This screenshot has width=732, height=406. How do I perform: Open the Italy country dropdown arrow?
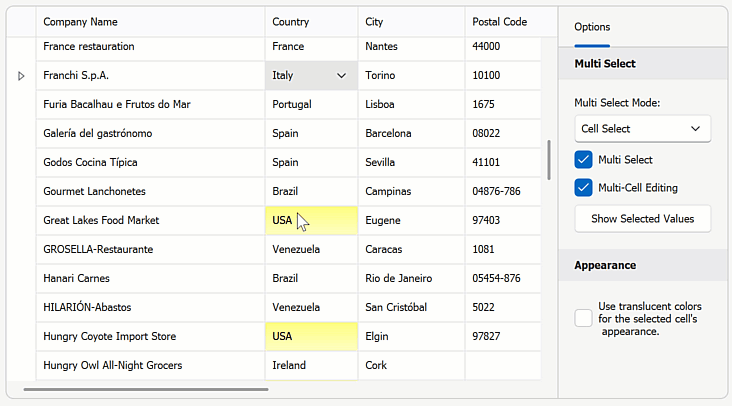point(341,76)
